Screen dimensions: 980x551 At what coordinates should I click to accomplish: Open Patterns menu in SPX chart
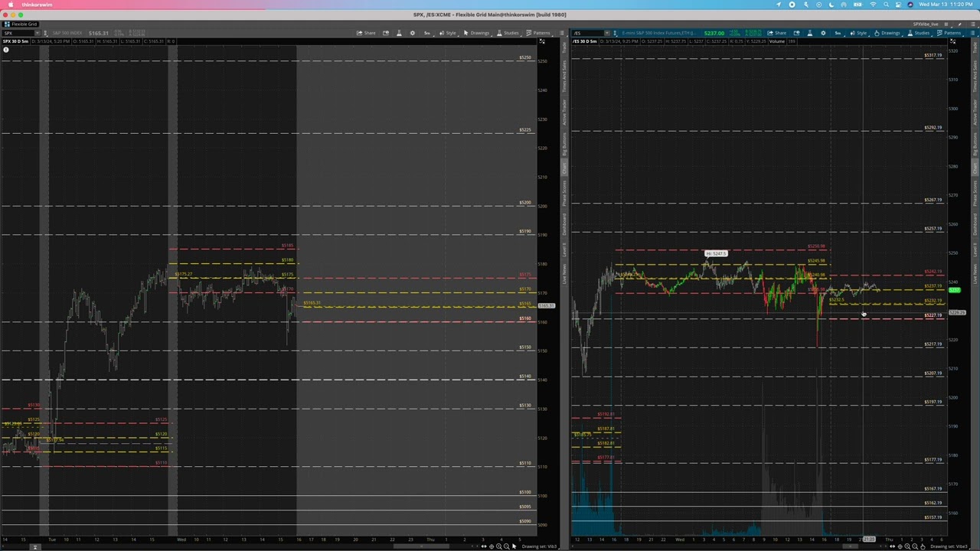point(538,33)
